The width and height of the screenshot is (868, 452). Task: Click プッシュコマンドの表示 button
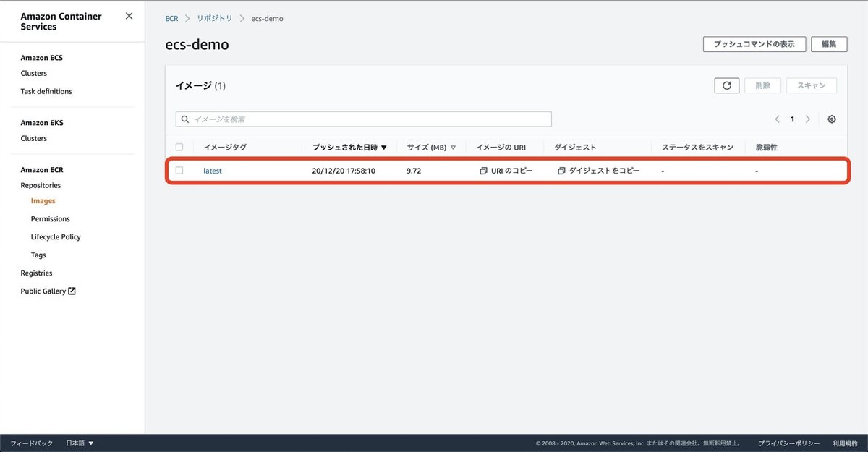coord(754,44)
